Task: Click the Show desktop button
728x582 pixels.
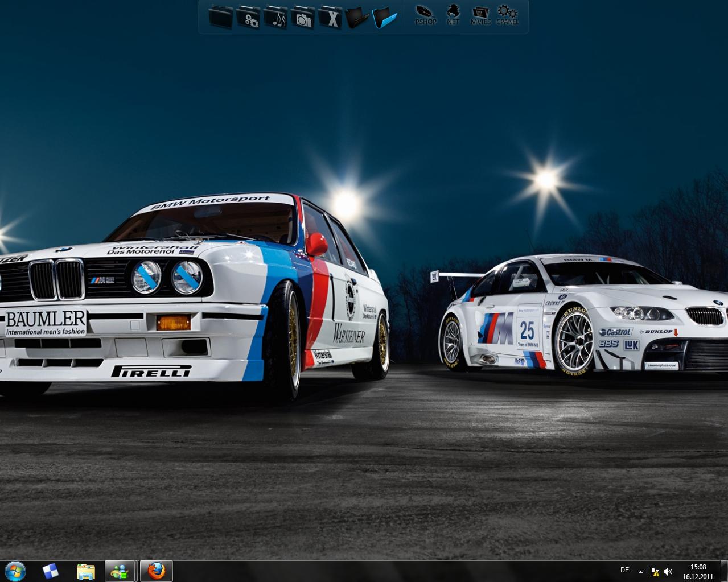Action: pyautogui.click(x=723, y=571)
